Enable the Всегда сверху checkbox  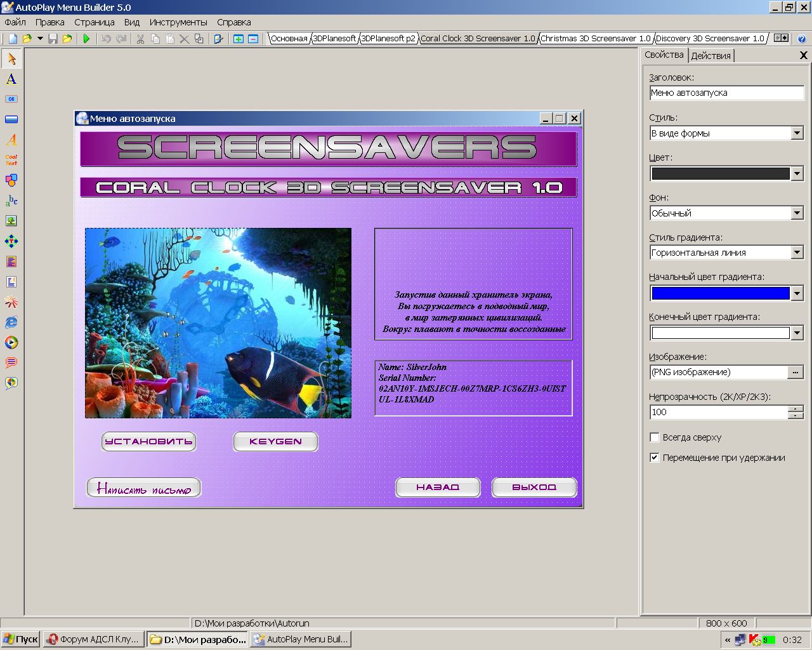[x=655, y=437]
